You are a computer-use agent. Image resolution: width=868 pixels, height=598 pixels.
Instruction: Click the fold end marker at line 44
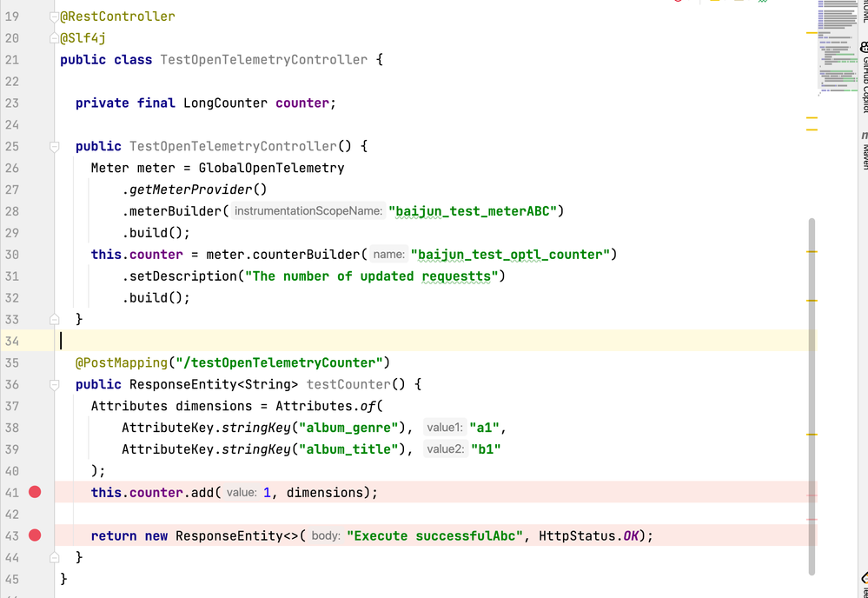(54, 557)
